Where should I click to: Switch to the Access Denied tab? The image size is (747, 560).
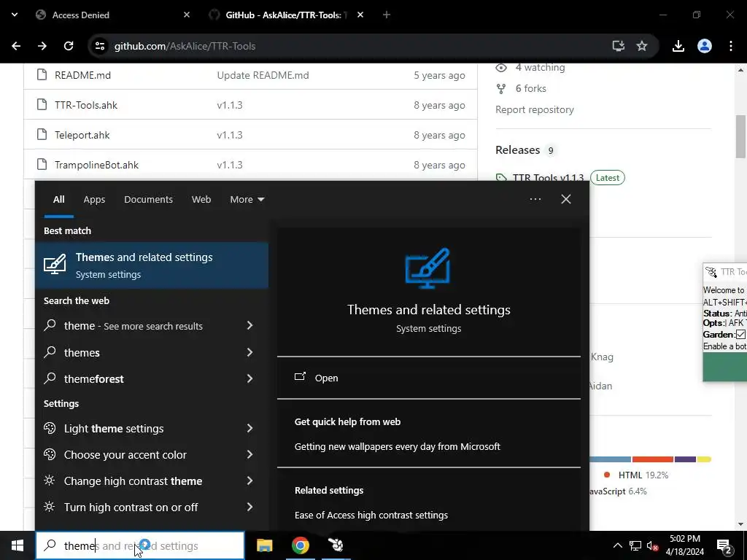click(x=112, y=15)
